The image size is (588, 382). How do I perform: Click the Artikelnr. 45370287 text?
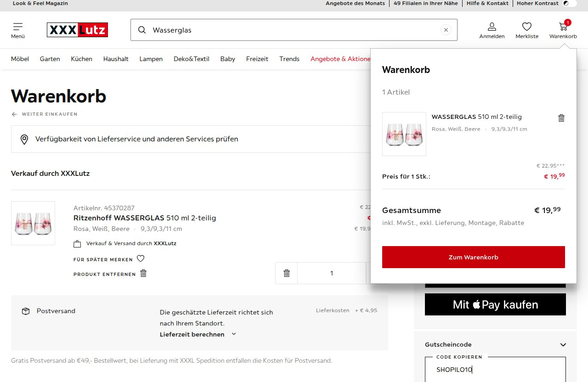coord(104,208)
